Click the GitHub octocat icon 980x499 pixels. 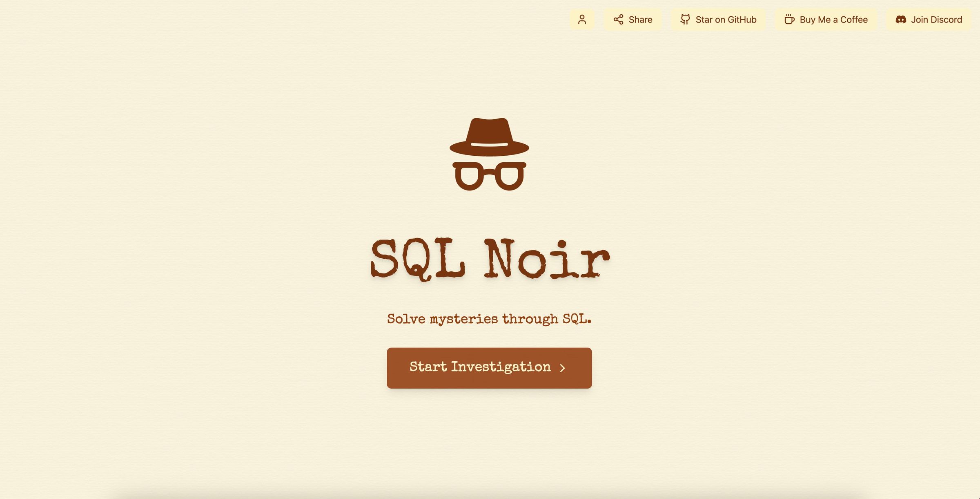point(686,19)
